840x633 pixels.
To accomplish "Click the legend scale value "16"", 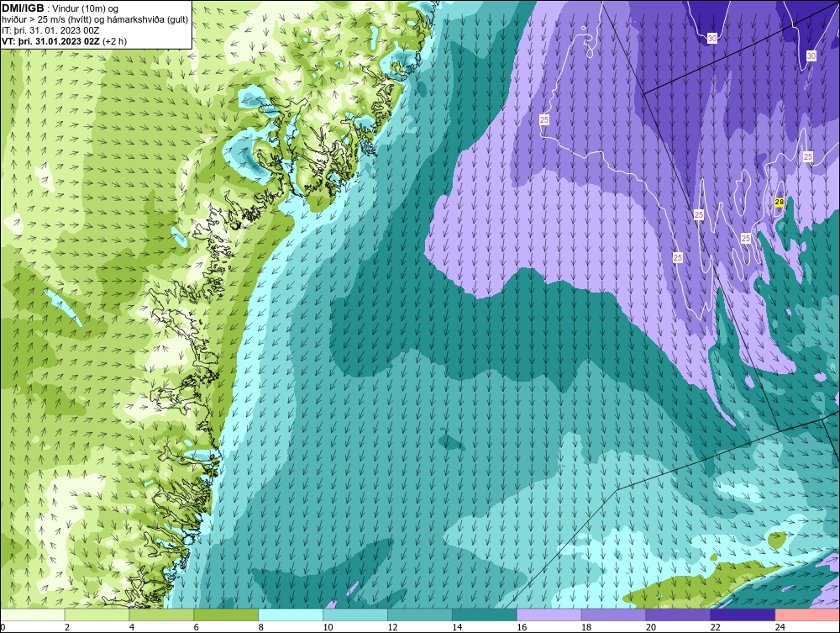I will 522,627.
